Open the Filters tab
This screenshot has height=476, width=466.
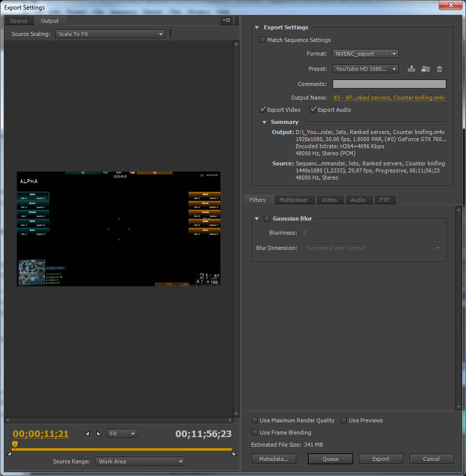tap(258, 200)
